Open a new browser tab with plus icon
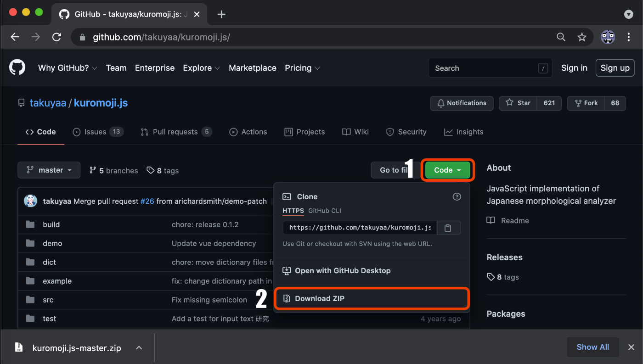This screenshot has height=364, width=643. tap(221, 14)
